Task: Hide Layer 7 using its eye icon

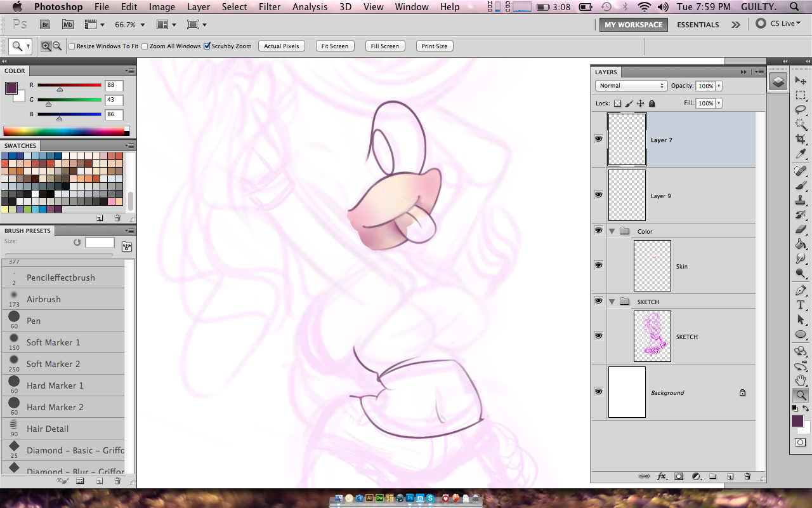Action: coord(598,139)
